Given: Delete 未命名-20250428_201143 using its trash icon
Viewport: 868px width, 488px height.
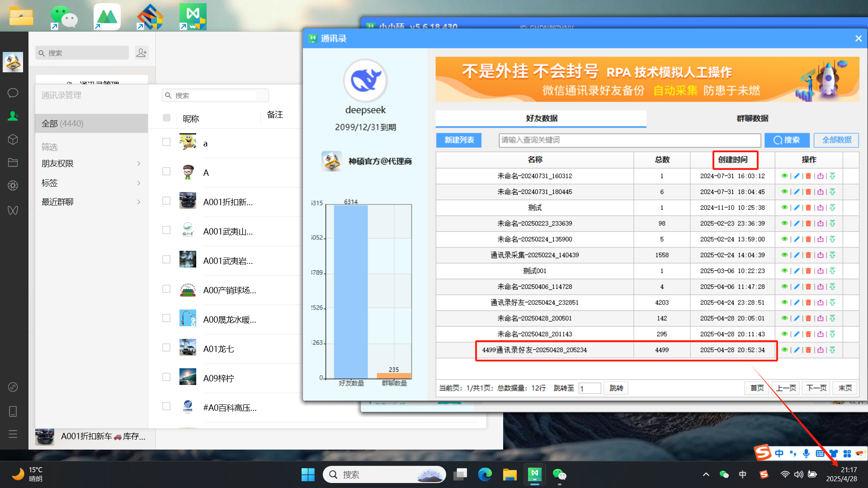Looking at the screenshot, I should tap(808, 334).
